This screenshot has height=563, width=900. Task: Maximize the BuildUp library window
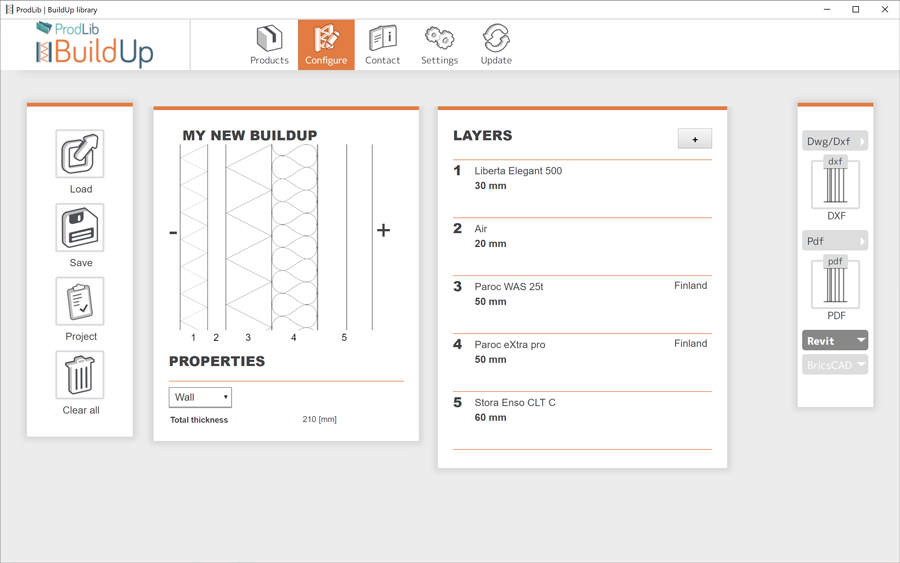[856, 9]
